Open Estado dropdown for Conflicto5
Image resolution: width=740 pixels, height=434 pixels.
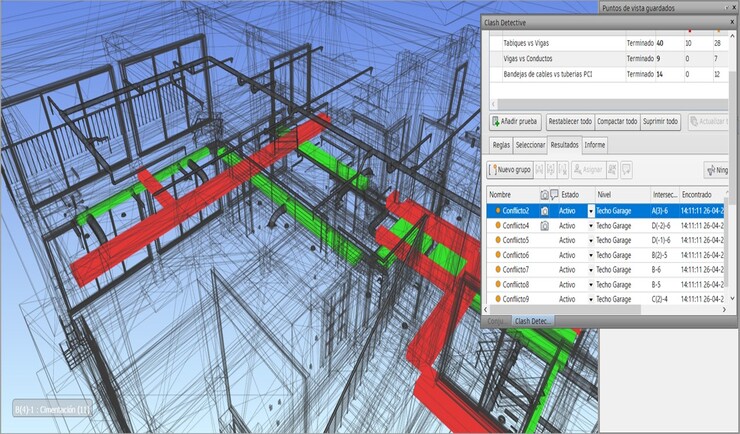point(591,241)
